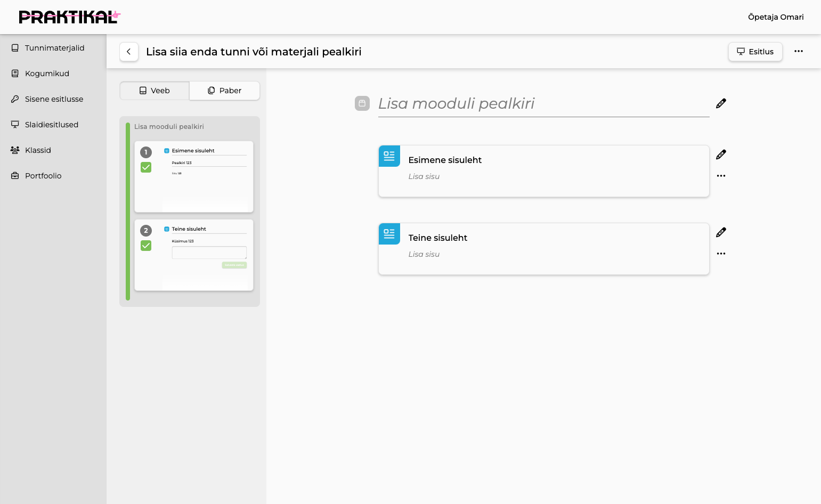
Task: Select the Esimene sisuleht page thumbnail
Action: tap(194, 177)
